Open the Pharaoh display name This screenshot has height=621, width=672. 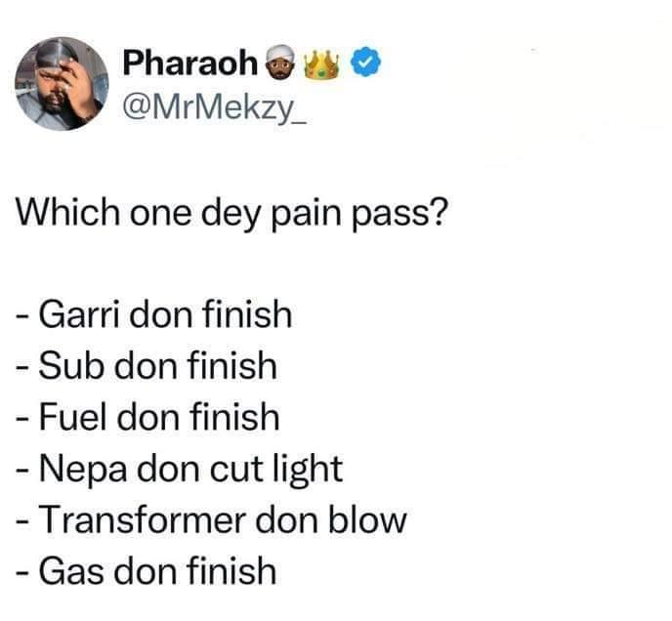[190, 62]
